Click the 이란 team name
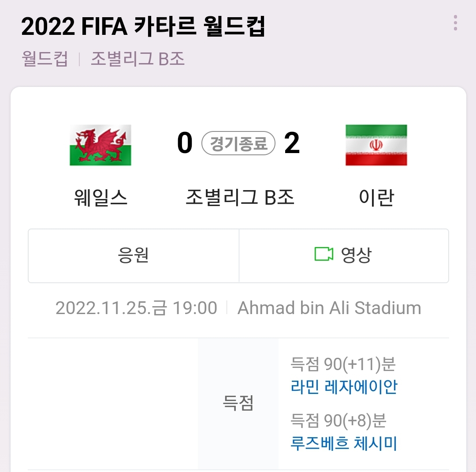476x472 pixels. click(x=376, y=197)
